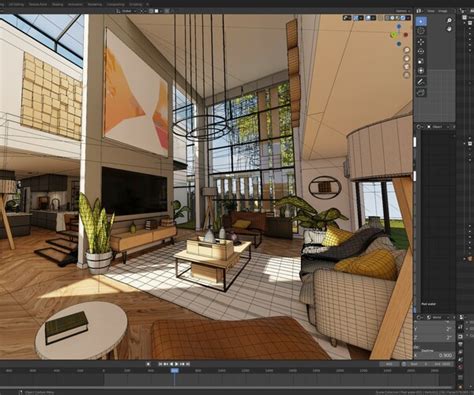474x395 pixels.
Task: Click the current frame number field in the timeline
Action: [x=390, y=364]
